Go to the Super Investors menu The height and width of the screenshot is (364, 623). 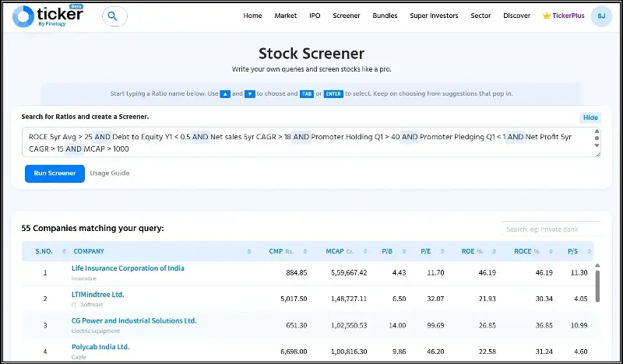click(435, 16)
